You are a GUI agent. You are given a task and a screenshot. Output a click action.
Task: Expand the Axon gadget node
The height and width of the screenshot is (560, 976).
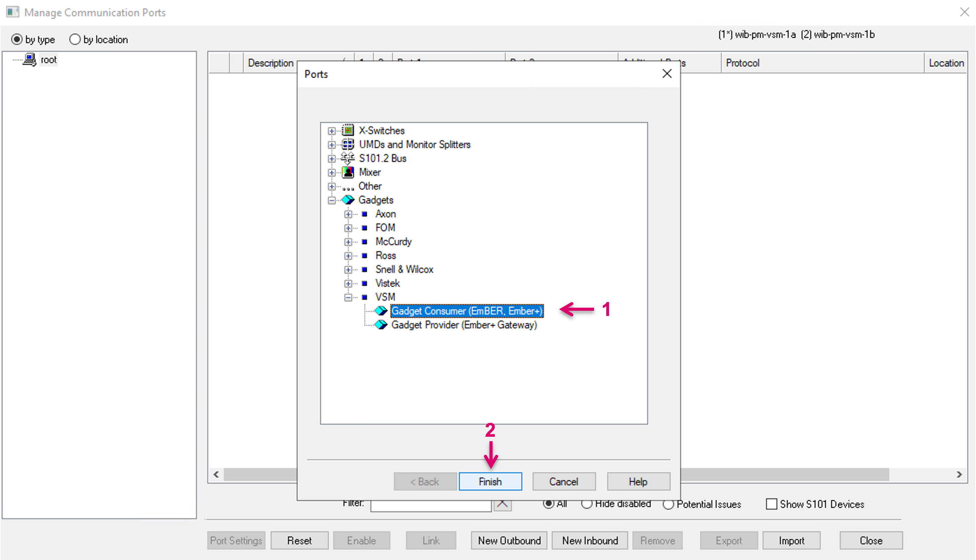348,214
